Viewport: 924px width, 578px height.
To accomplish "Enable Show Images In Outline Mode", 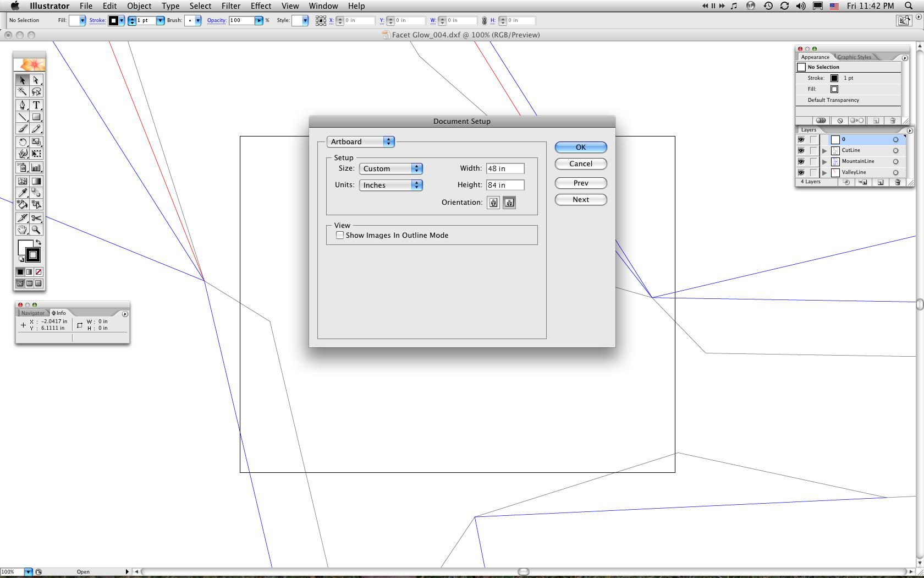I will coord(340,235).
